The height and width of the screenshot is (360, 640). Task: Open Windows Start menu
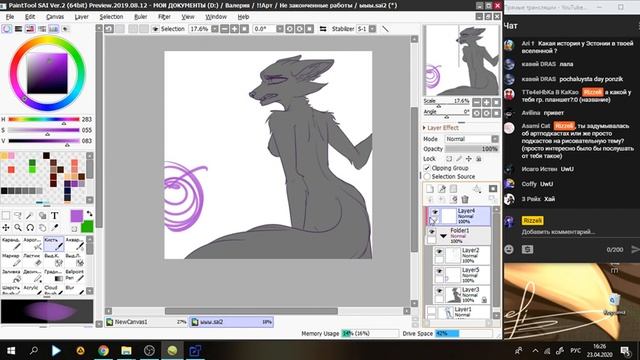coord(11,350)
